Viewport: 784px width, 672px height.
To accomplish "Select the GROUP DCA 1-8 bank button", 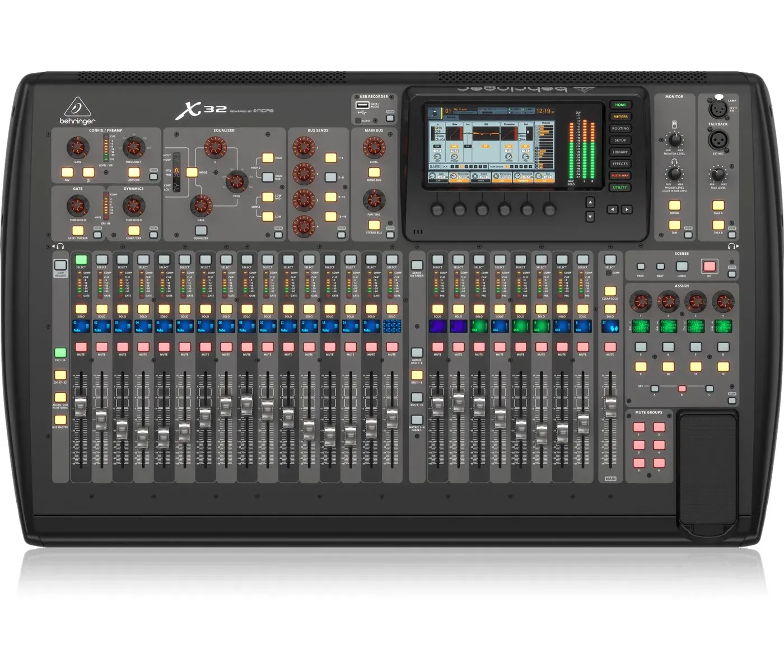I will (x=417, y=352).
